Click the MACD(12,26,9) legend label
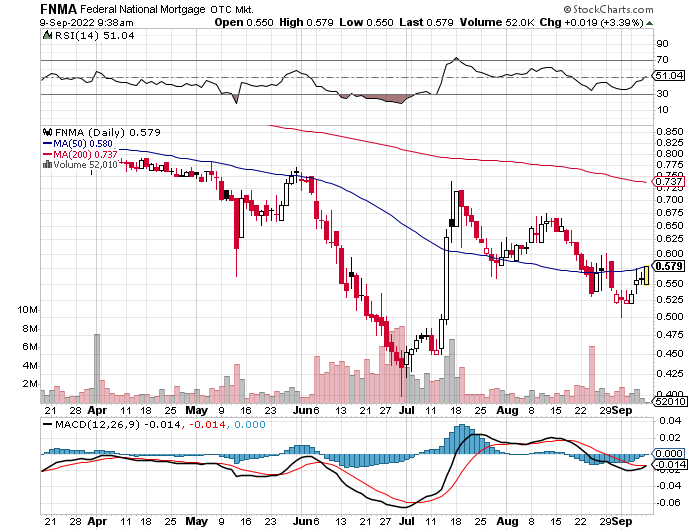Viewport: 700px width, 530px height. (97, 424)
